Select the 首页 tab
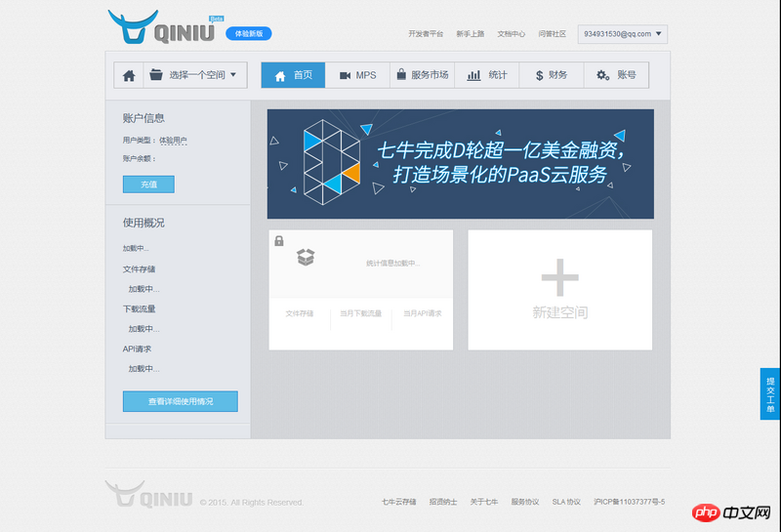The height and width of the screenshot is (532, 781). [x=294, y=75]
